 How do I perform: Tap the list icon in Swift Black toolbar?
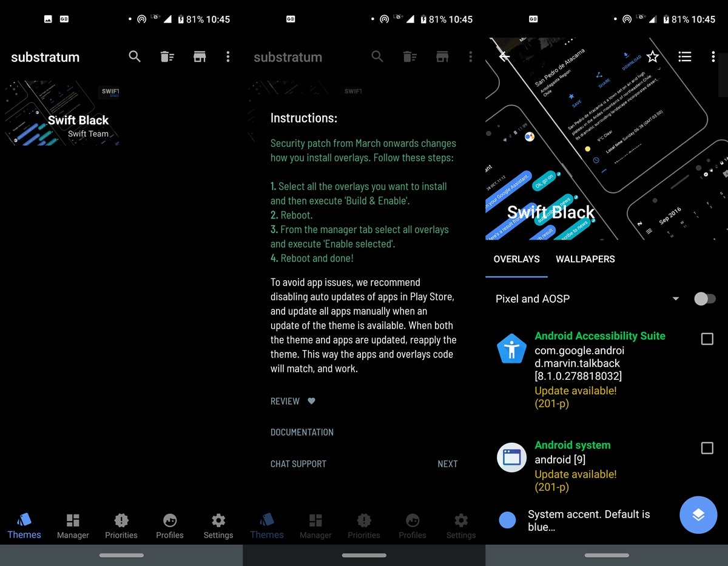685,56
